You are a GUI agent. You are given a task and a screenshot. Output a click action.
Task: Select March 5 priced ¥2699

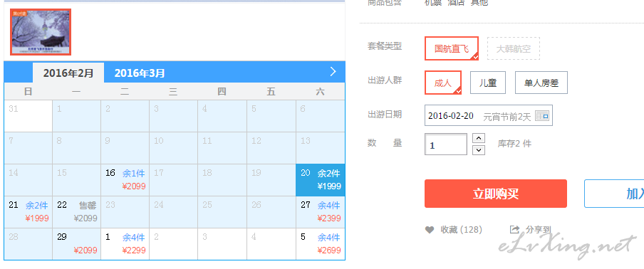click(x=321, y=243)
